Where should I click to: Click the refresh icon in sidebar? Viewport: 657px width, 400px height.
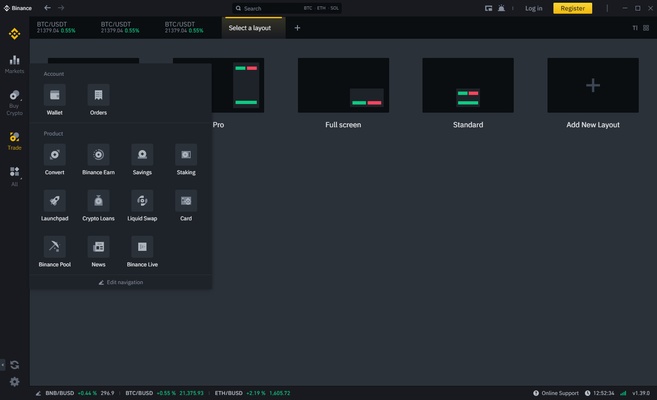(15, 365)
